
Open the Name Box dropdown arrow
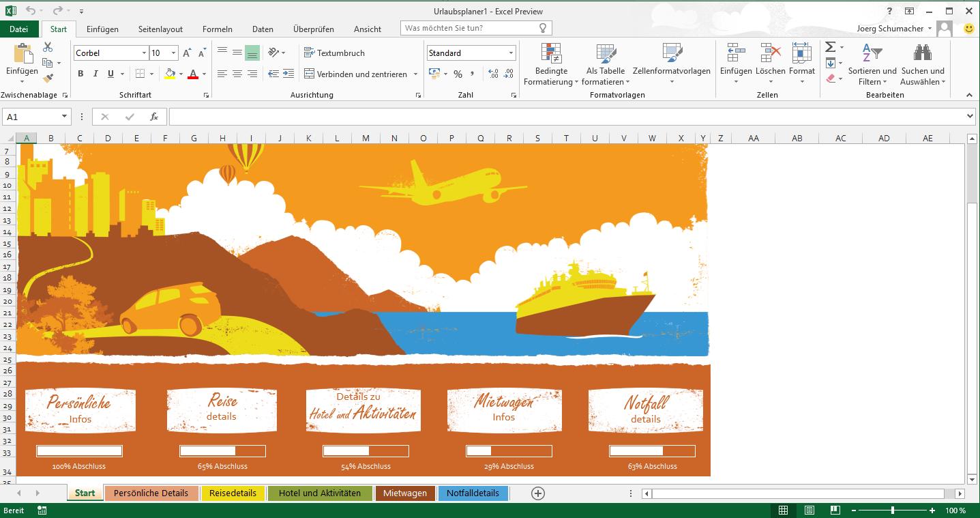click(x=64, y=117)
